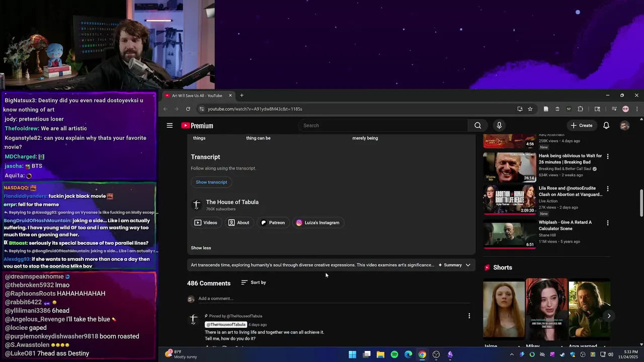Open the menu for the Whiplash video
The image size is (644, 362).
[x=608, y=223]
